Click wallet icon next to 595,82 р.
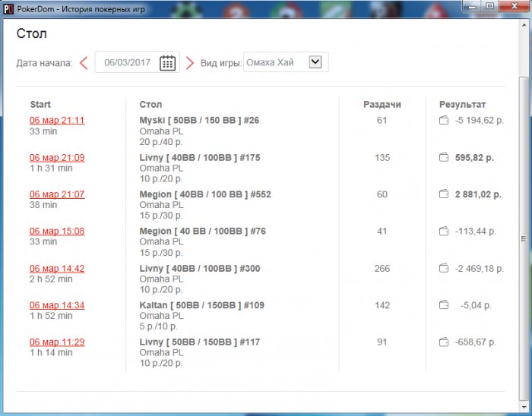 tap(444, 158)
